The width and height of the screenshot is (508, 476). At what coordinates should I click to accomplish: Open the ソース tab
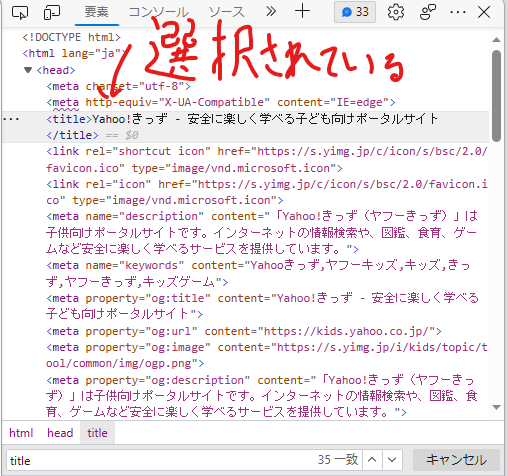(227, 13)
